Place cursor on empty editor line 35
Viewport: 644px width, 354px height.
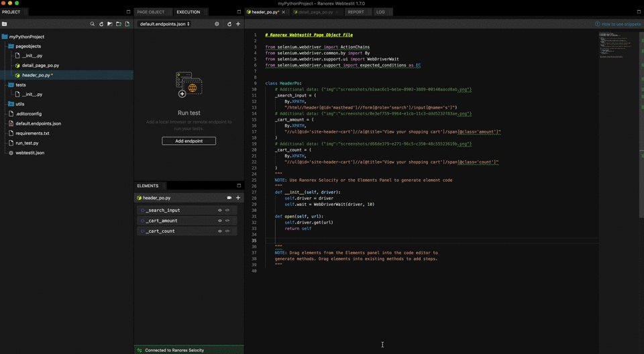click(431, 241)
